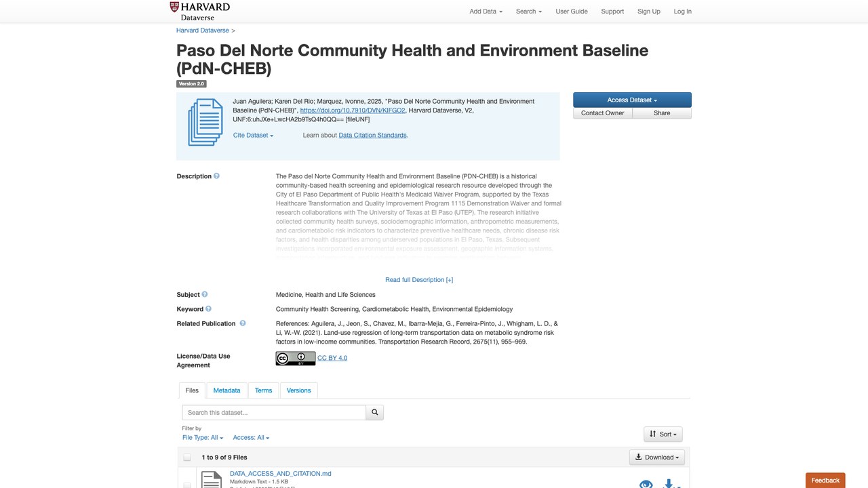The height and width of the screenshot is (488, 868).
Task: Tick the select-all files checkbox
Action: pos(187,457)
